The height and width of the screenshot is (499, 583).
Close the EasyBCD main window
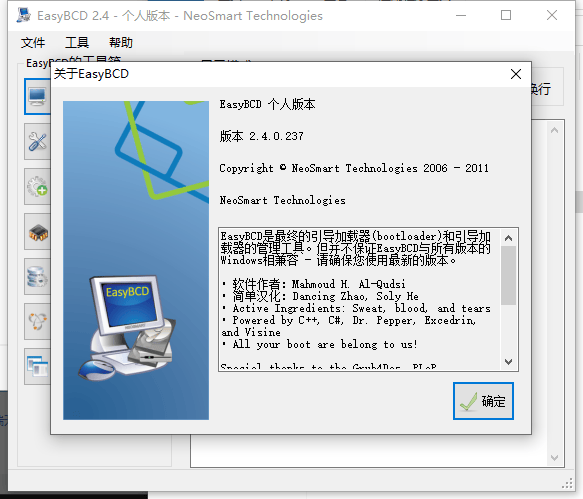tap(552, 15)
